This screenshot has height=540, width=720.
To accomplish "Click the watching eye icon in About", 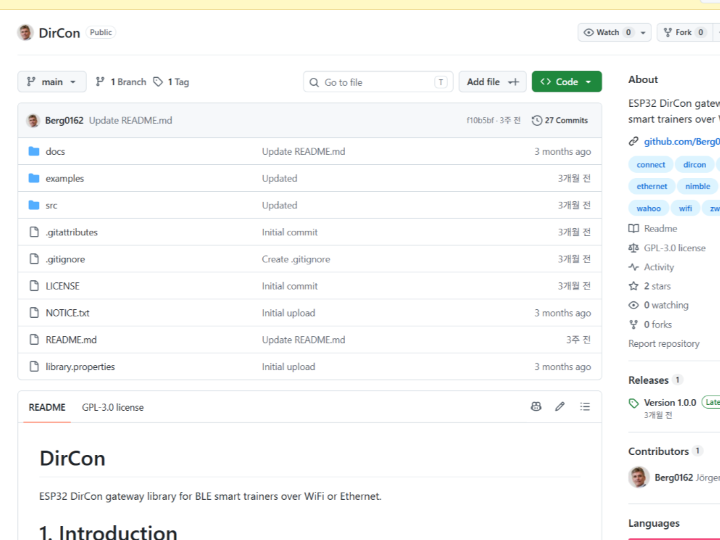I will [x=634, y=305].
